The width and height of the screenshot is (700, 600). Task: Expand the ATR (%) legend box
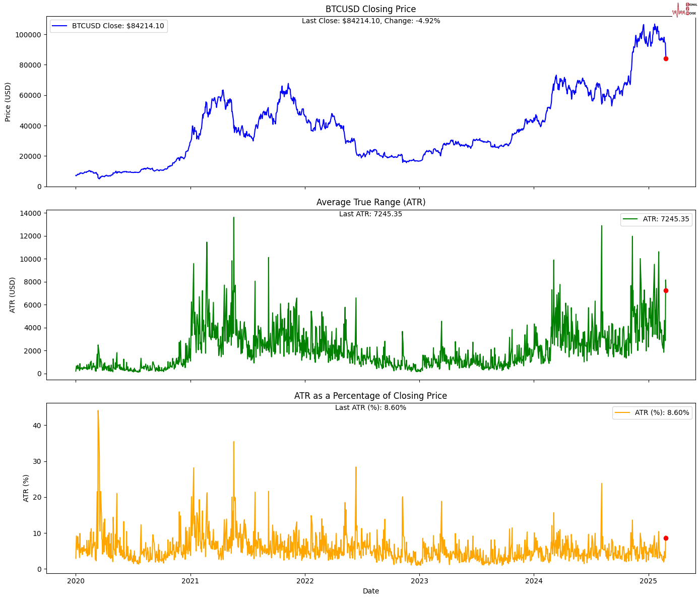point(653,412)
